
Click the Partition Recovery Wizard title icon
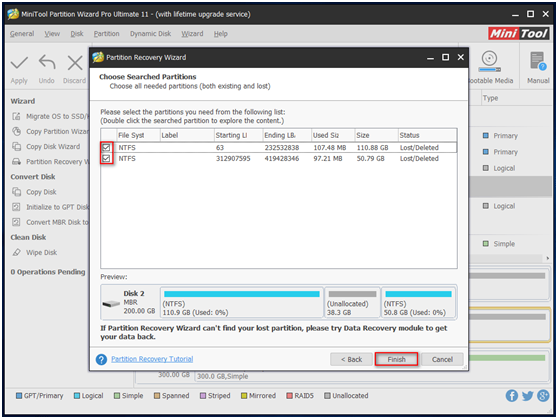coord(98,57)
